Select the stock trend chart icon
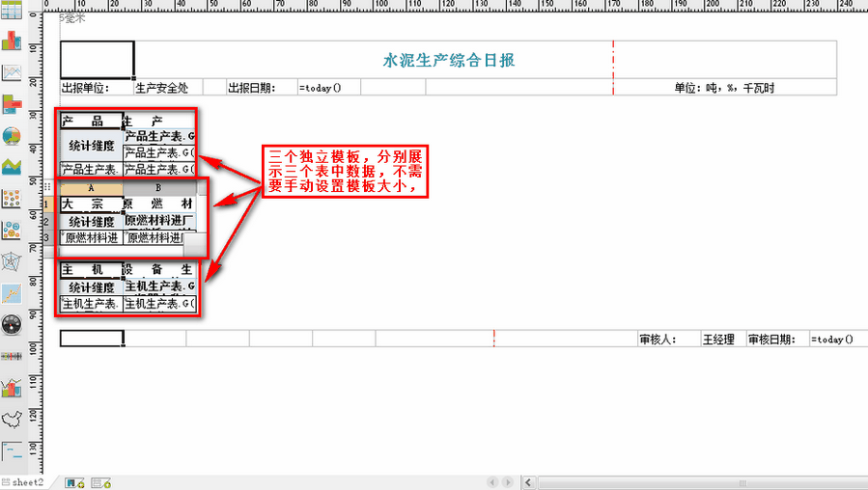 [11, 293]
